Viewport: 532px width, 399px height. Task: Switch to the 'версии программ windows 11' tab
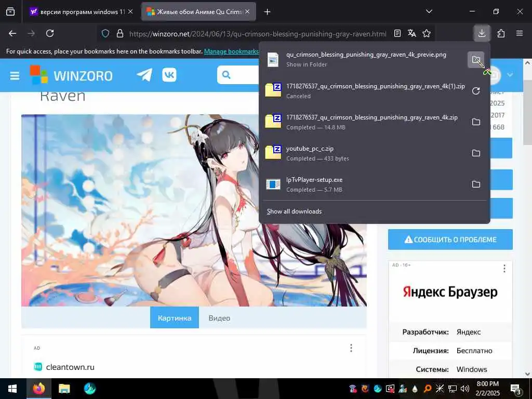pyautogui.click(x=82, y=12)
